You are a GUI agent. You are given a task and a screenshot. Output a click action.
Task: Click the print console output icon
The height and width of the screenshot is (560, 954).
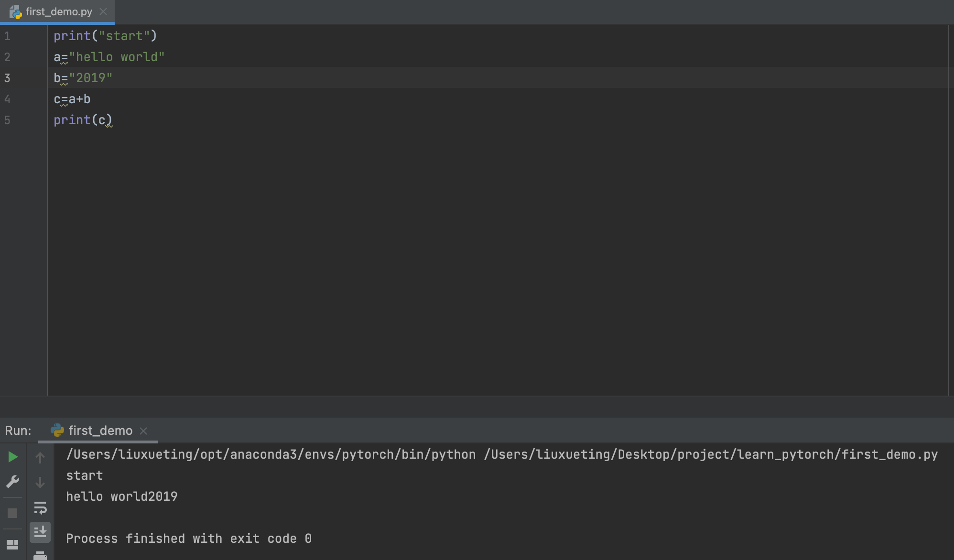tap(40, 555)
